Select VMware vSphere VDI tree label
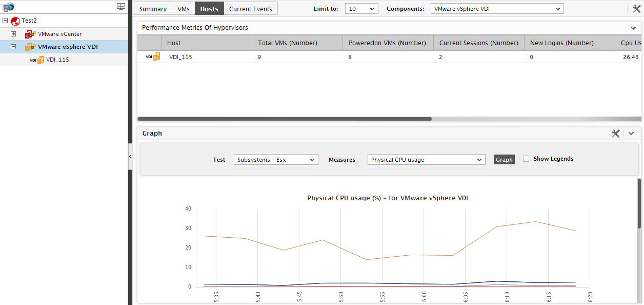Screen dimensions: 644x305 68,47
